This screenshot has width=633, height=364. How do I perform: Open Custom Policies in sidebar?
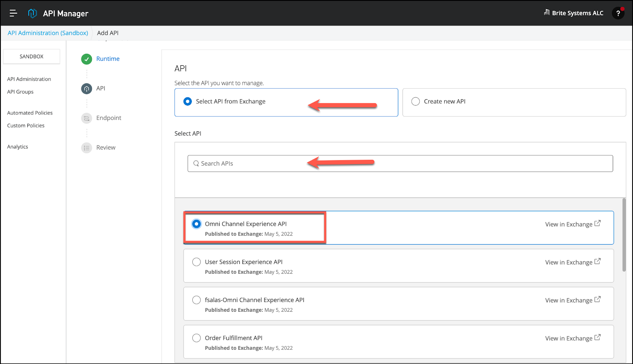[26, 125]
